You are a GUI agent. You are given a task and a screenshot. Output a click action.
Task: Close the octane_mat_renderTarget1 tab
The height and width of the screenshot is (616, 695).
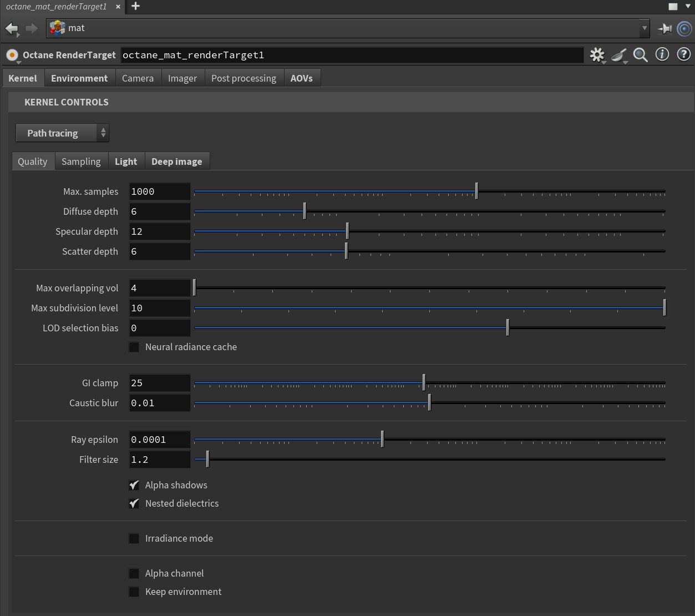(x=118, y=7)
